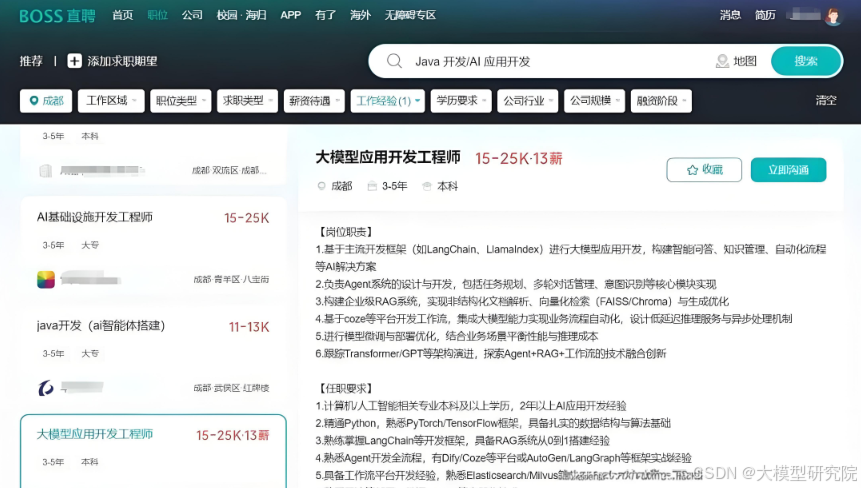Click the gray company logo near 成都·双流区
861x488 pixels.
pos(46,171)
